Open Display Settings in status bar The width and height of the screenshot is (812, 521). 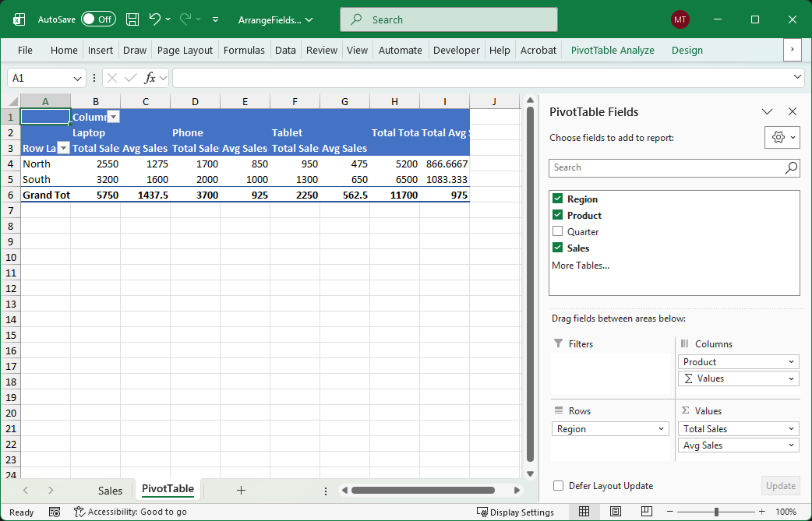click(x=515, y=512)
